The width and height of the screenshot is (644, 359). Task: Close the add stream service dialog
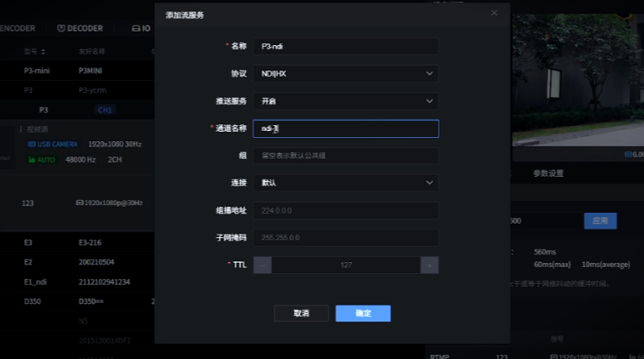pyautogui.click(x=494, y=13)
